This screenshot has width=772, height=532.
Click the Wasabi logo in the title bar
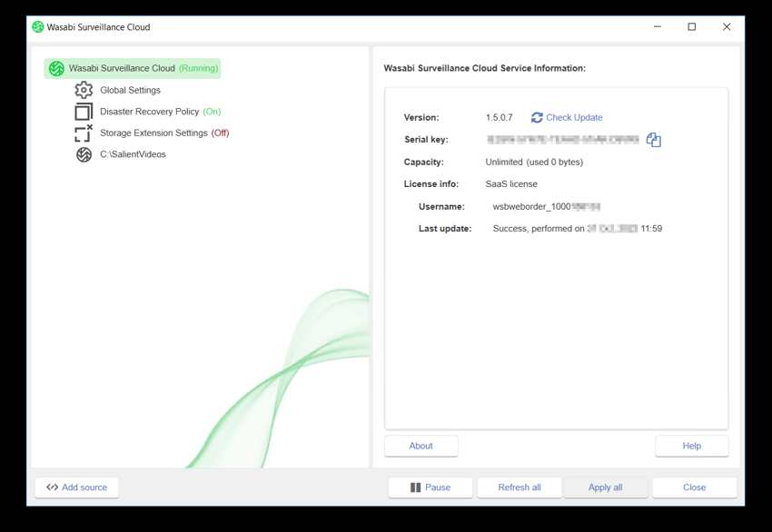[38, 27]
